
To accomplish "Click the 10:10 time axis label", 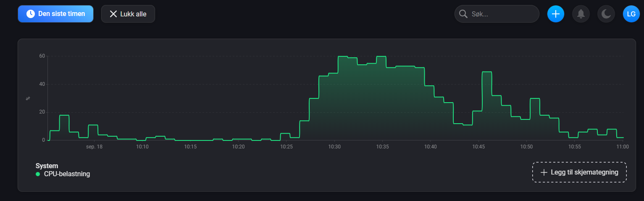I will (142, 147).
